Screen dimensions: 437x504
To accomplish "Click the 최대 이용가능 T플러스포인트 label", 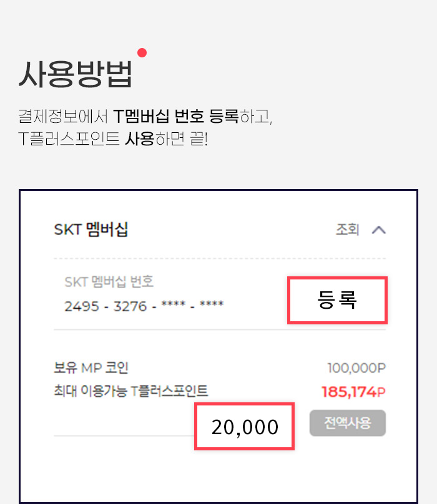I will pos(131,391).
